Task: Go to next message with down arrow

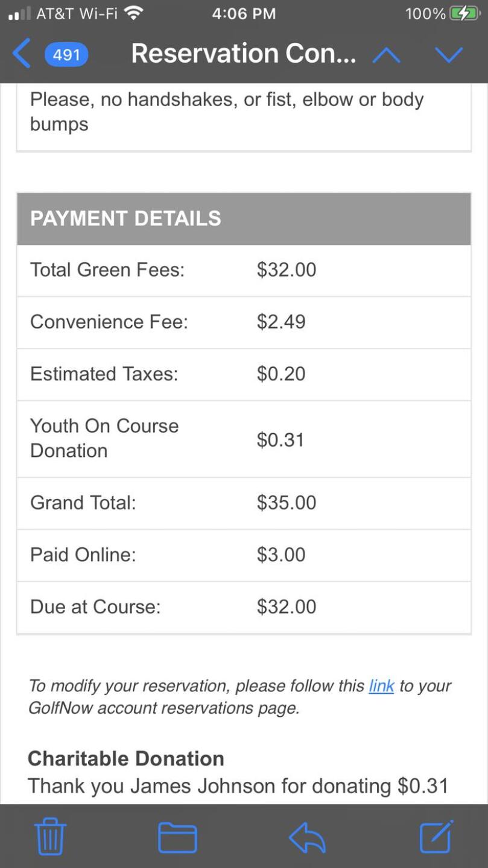Action: click(x=448, y=55)
